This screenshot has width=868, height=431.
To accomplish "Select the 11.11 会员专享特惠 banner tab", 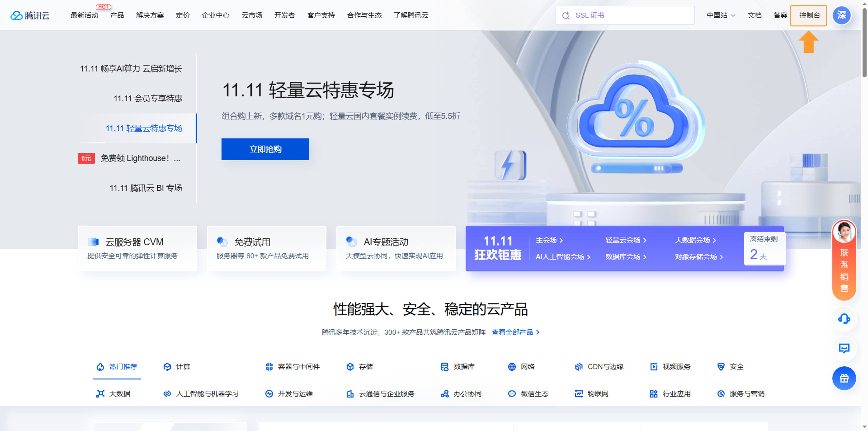I will (148, 99).
